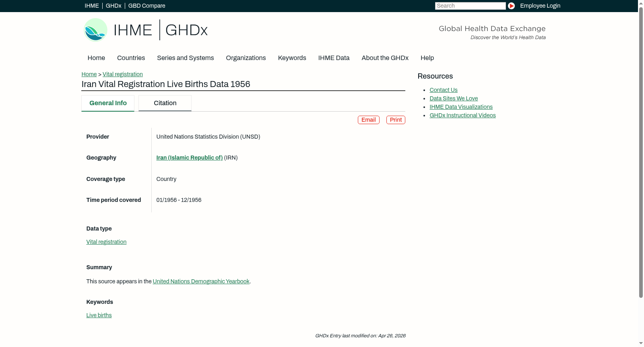Open the IHME top bar link
644x347 pixels.
(92, 6)
